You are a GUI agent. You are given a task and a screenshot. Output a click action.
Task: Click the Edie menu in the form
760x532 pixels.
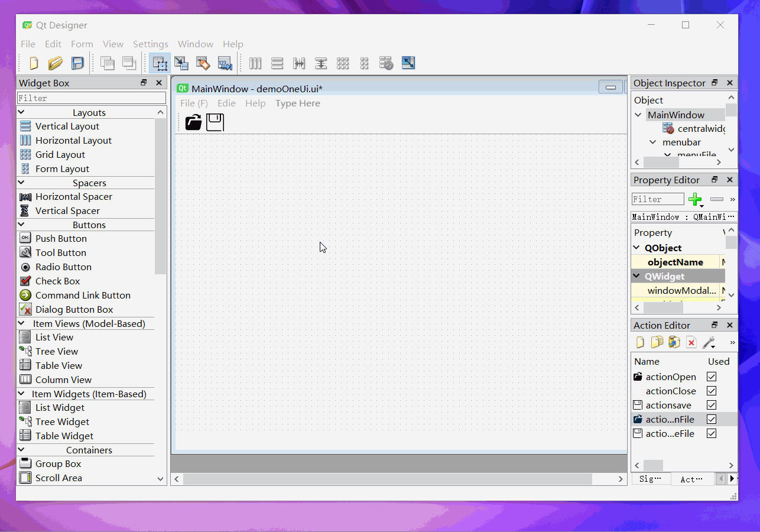click(x=226, y=103)
